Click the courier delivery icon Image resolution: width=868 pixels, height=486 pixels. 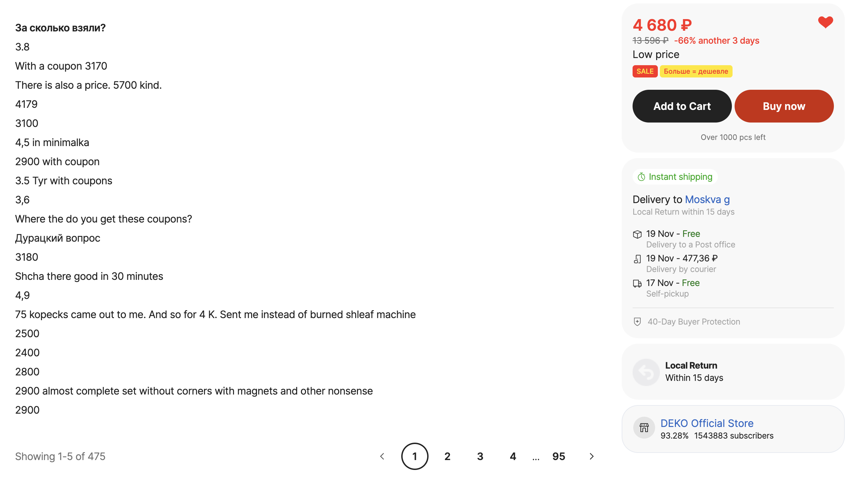tap(637, 259)
